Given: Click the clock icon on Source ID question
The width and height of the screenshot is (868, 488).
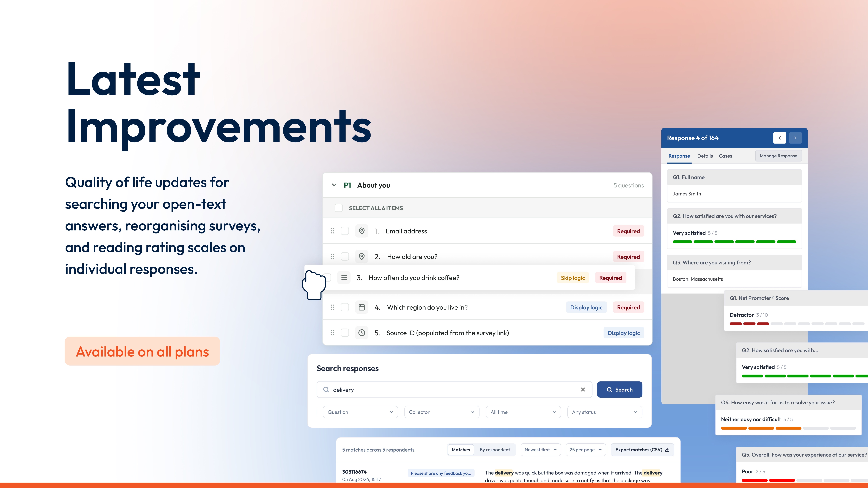Looking at the screenshot, I should (362, 333).
